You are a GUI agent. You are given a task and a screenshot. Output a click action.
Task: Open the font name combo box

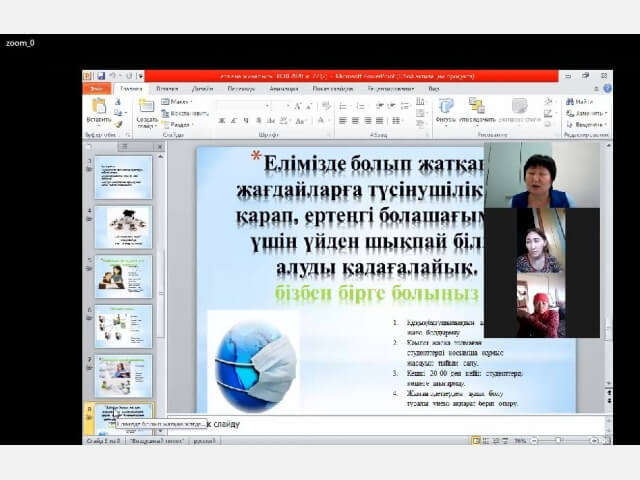click(244, 106)
